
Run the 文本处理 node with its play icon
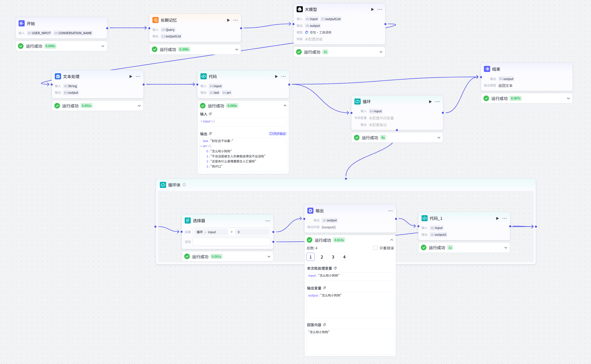click(130, 77)
